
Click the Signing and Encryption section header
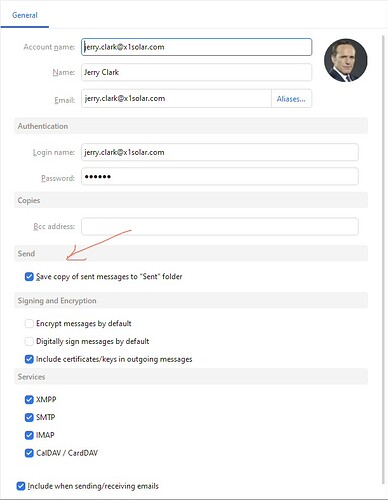191,301
